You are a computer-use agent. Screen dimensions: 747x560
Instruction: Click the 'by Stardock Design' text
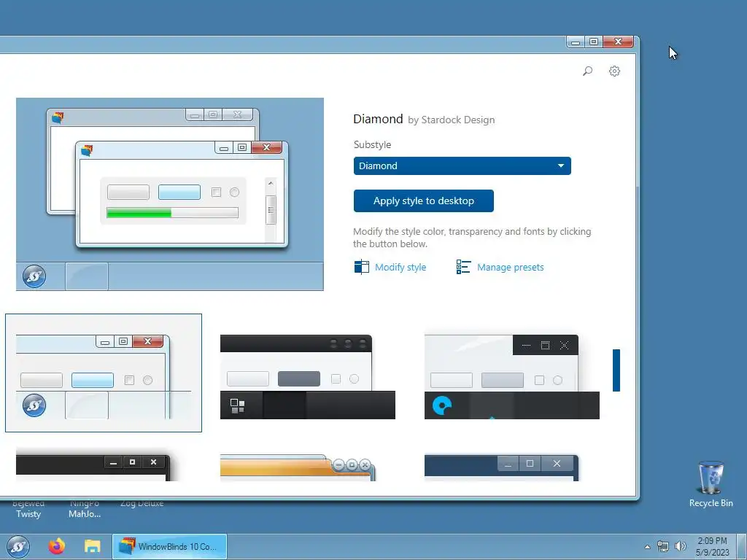[x=451, y=120]
